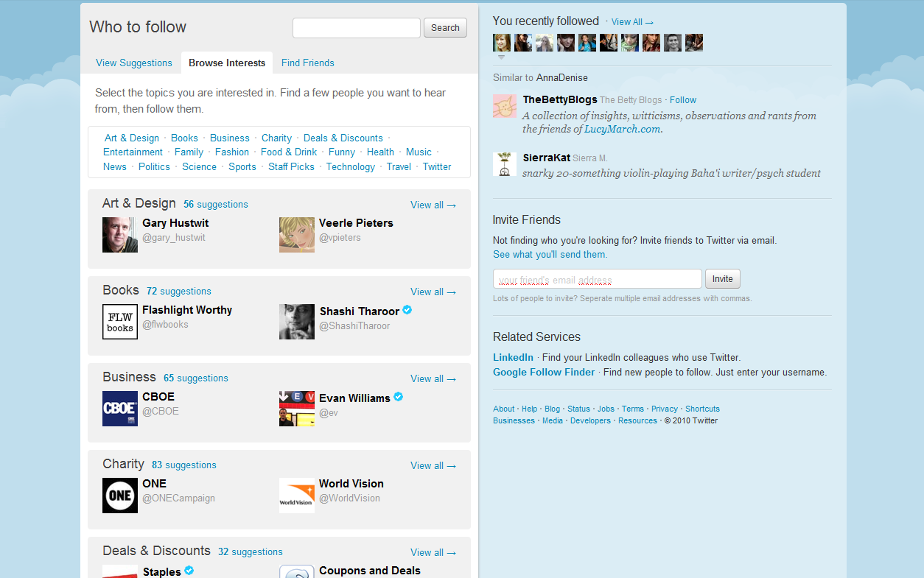Open the Fashion topic
The image size is (924, 578).
pyautogui.click(x=232, y=152)
